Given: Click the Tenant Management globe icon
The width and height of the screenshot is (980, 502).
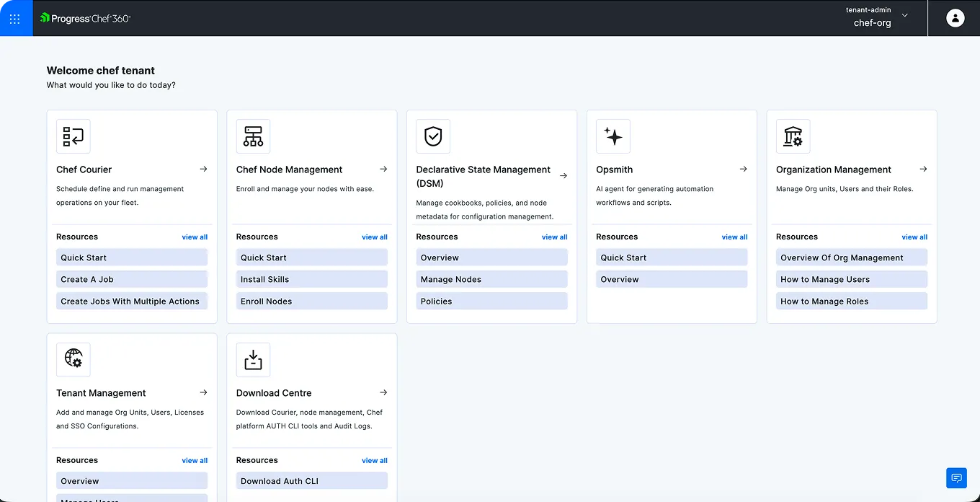Looking at the screenshot, I should 73,360.
